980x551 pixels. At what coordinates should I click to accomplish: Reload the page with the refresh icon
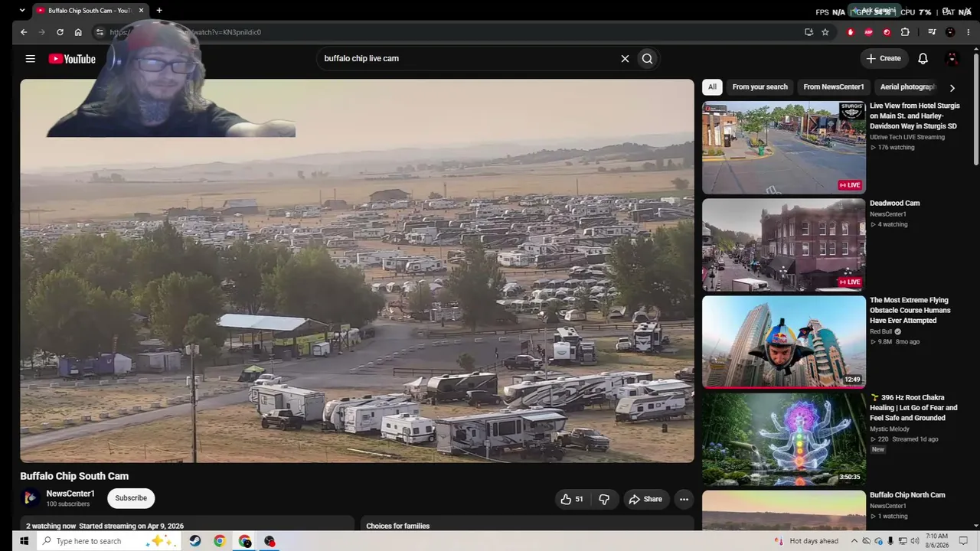click(x=60, y=32)
